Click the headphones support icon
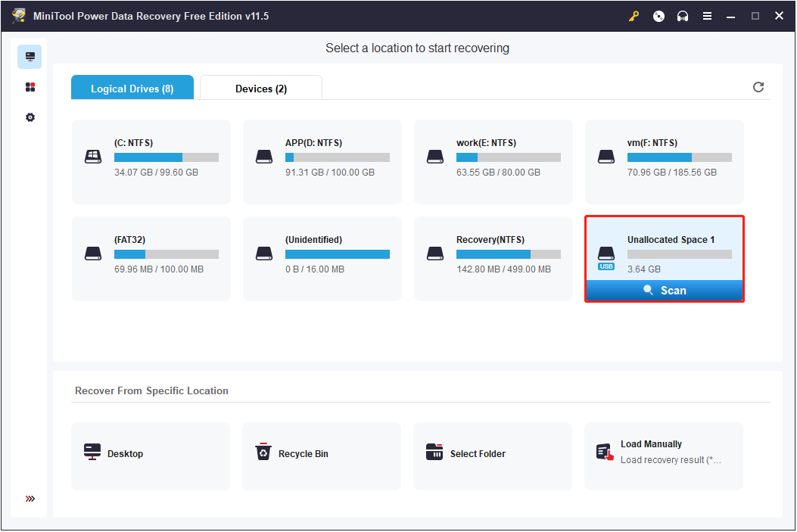The image size is (797, 532). tap(683, 16)
